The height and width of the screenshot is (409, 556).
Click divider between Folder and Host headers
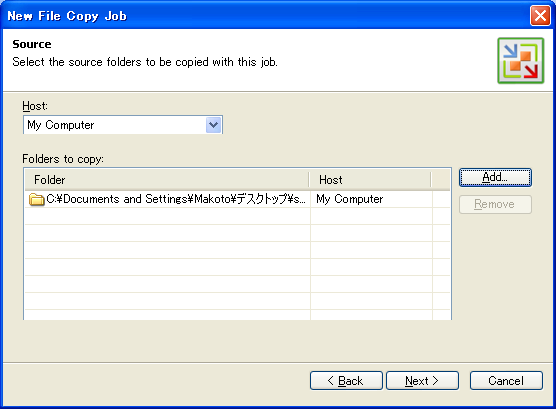pyautogui.click(x=309, y=180)
